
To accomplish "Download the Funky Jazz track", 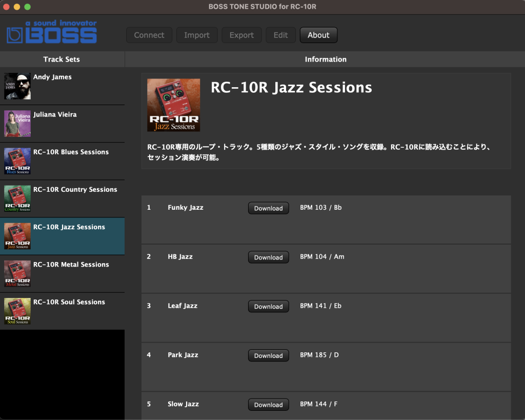I will pyautogui.click(x=268, y=208).
